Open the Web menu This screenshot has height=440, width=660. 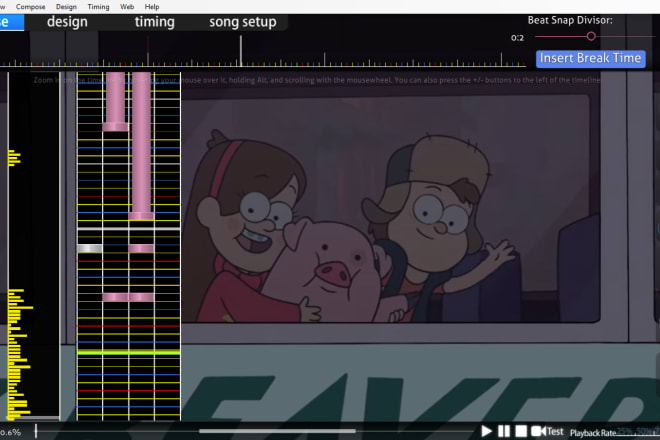127,7
